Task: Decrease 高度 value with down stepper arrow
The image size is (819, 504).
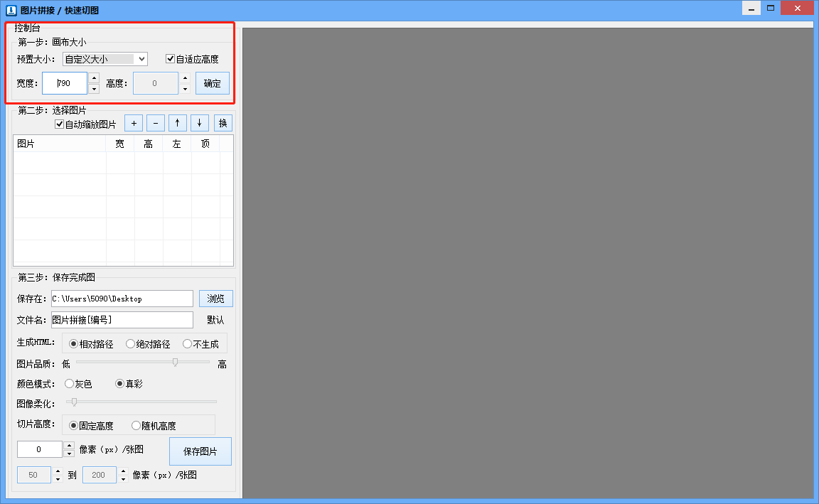Action: click(x=185, y=89)
